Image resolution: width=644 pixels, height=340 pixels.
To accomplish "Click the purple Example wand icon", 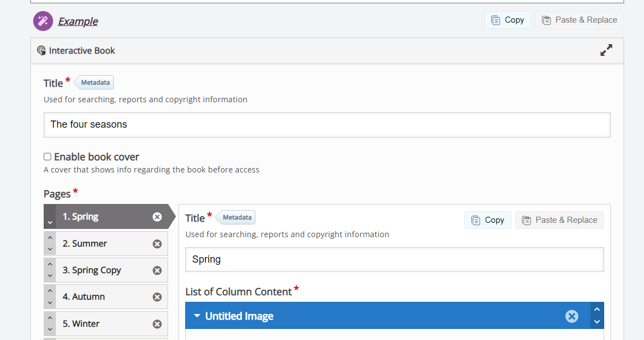I will [43, 21].
